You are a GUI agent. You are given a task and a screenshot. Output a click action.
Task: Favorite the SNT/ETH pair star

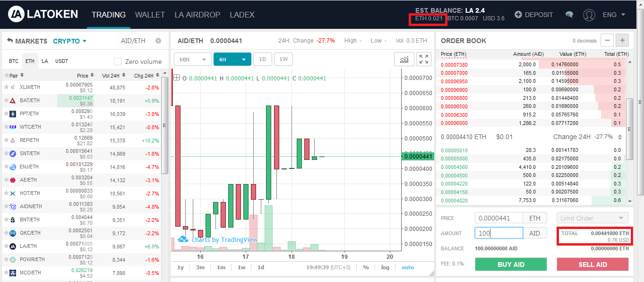click(x=6, y=153)
